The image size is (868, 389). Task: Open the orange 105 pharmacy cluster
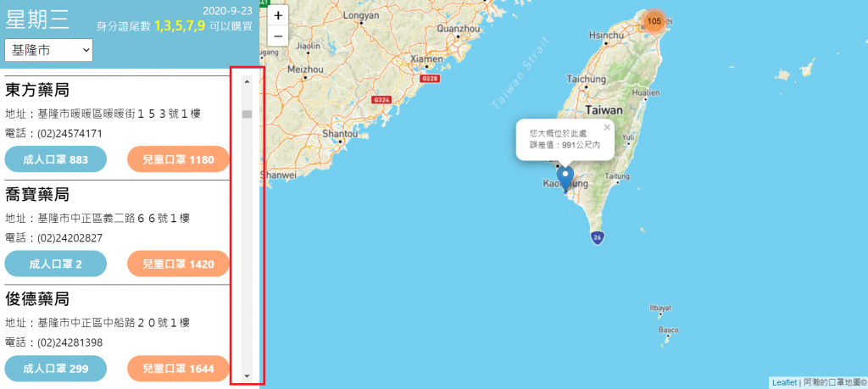(654, 21)
